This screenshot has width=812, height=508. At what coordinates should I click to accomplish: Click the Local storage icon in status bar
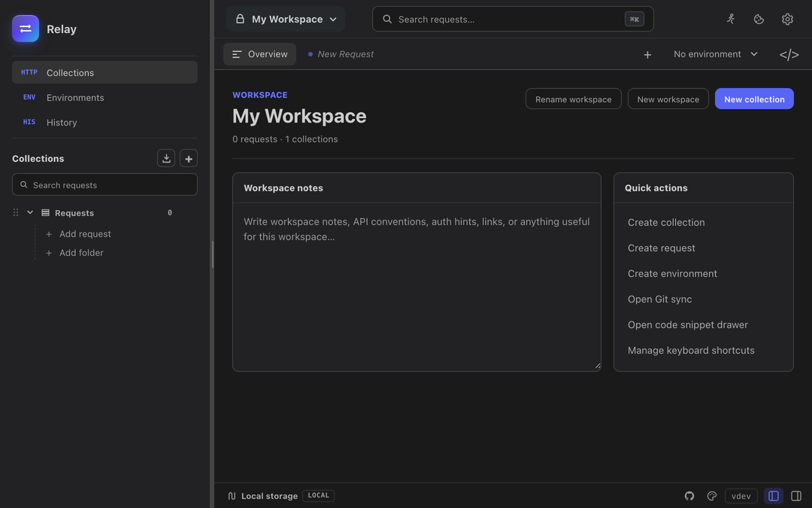click(x=232, y=496)
